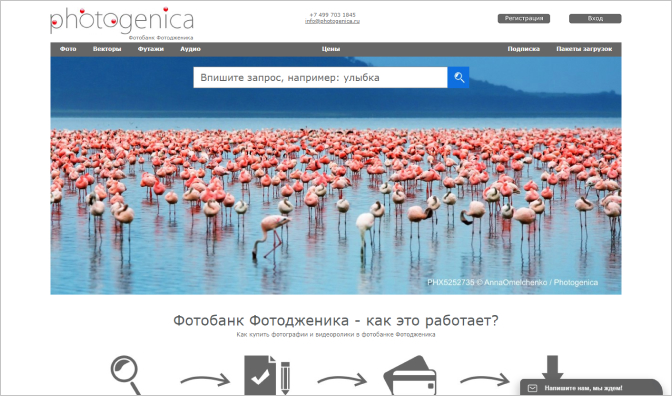Click the info@photogenica.ru email link
This screenshot has width=672, height=396.
click(x=332, y=21)
